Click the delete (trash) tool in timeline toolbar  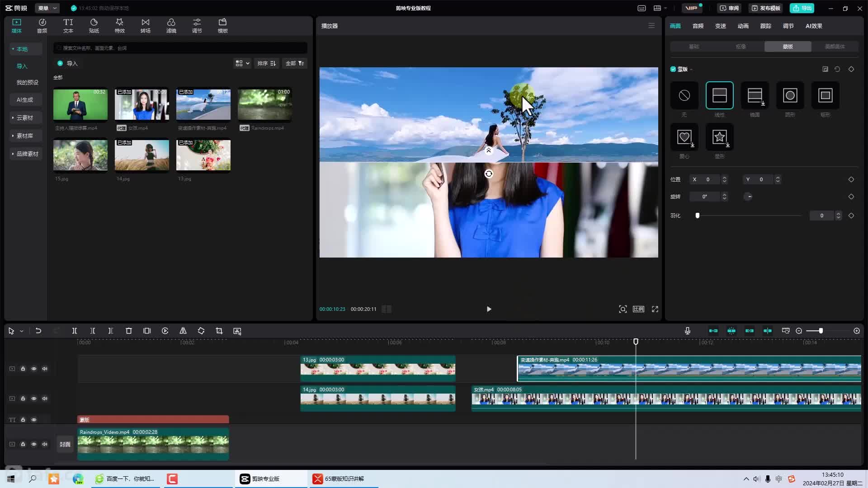coord(128,331)
